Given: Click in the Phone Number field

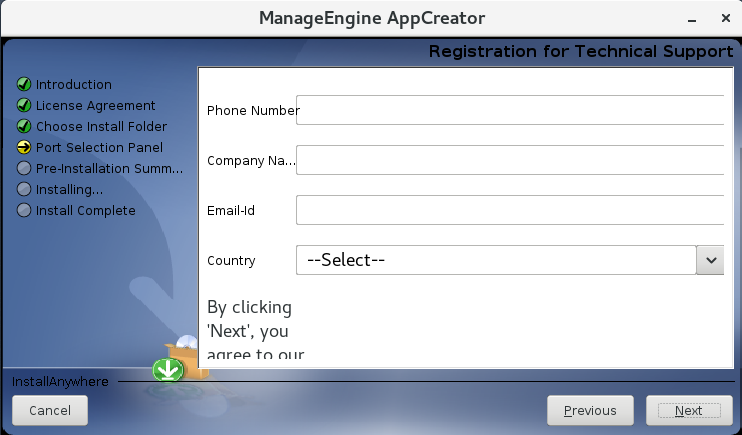Looking at the screenshot, I should coord(510,111).
